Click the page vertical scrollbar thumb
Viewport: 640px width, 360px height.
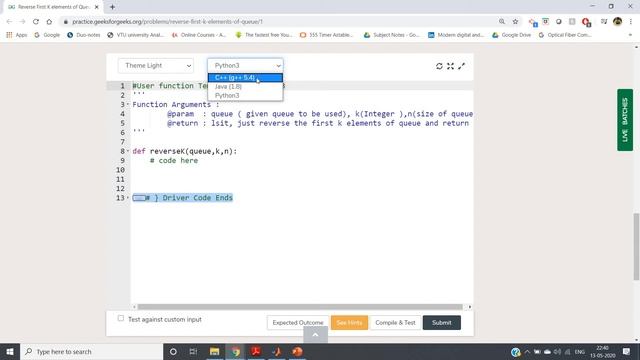636,247
